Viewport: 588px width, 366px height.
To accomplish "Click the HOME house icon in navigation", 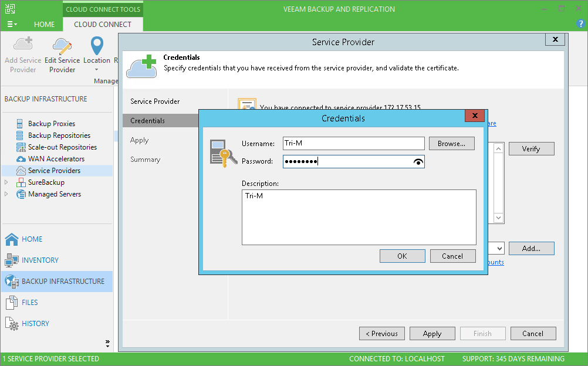I will coord(12,239).
